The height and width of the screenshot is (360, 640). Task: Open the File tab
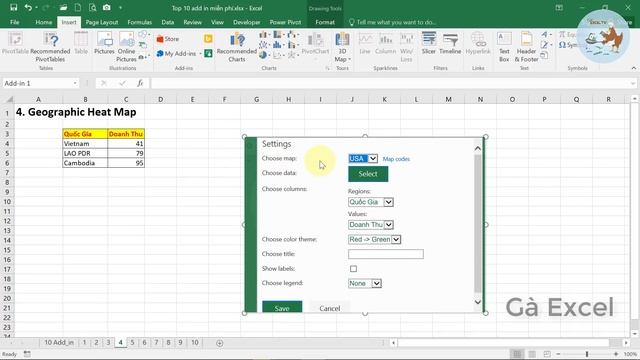click(x=15, y=22)
